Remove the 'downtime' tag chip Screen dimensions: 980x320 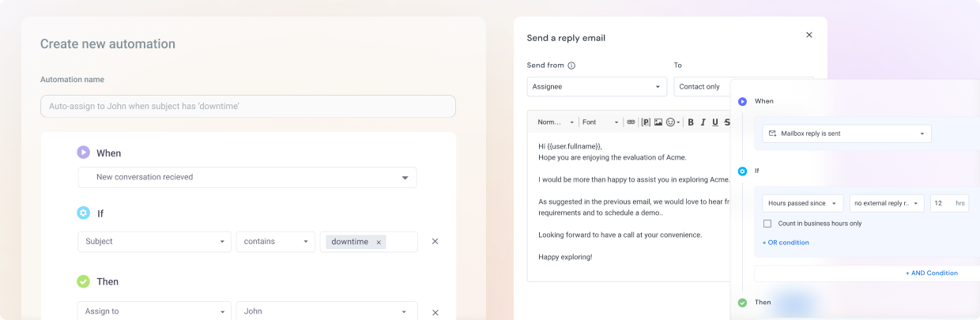379,243
